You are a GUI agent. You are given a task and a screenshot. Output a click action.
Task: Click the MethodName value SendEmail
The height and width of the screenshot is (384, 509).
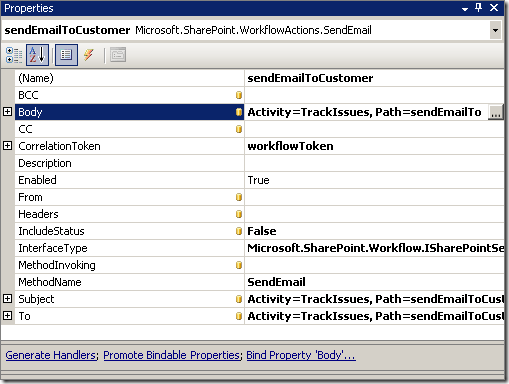(276, 282)
